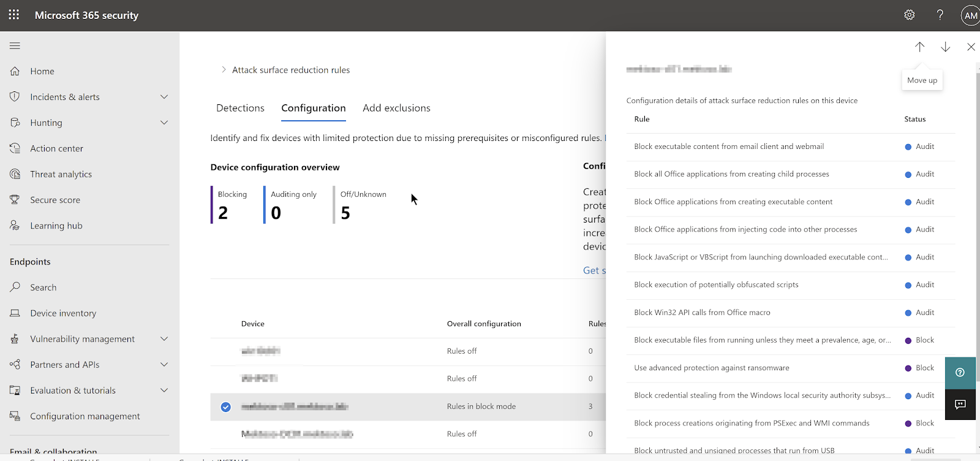This screenshot has width=980, height=461.
Task: Click the Learning hub icon
Action: point(15,226)
